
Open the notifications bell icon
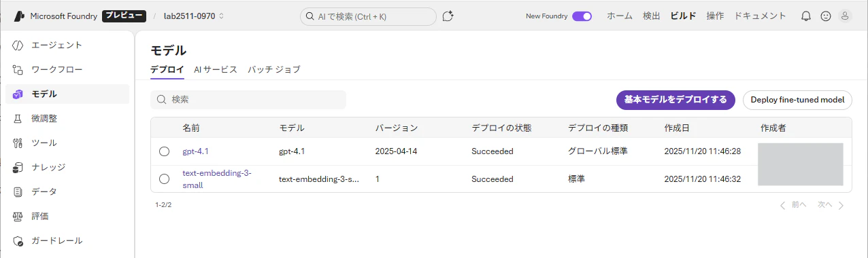click(x=806, y=16)
